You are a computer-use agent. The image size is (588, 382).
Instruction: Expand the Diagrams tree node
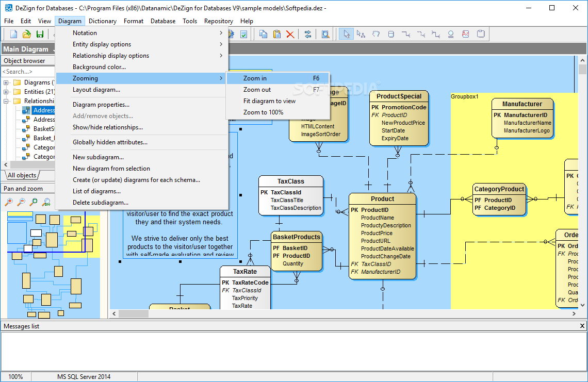pos(6,82)
